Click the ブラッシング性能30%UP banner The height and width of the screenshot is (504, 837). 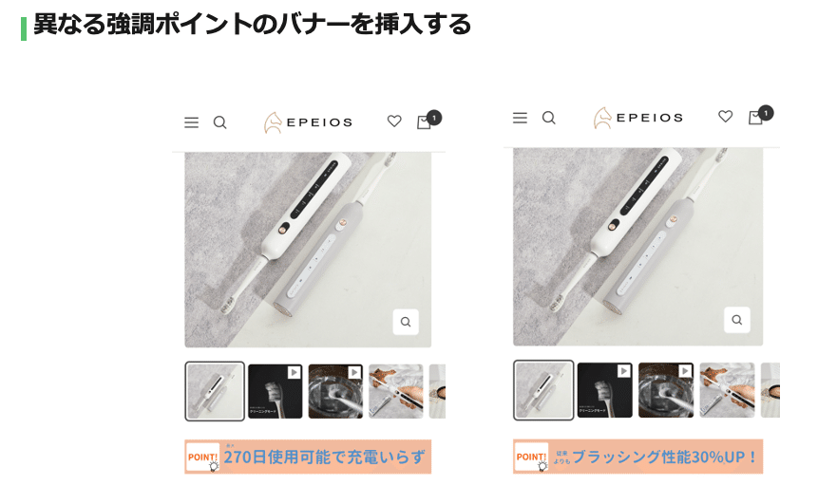click(x=637, y=457)
